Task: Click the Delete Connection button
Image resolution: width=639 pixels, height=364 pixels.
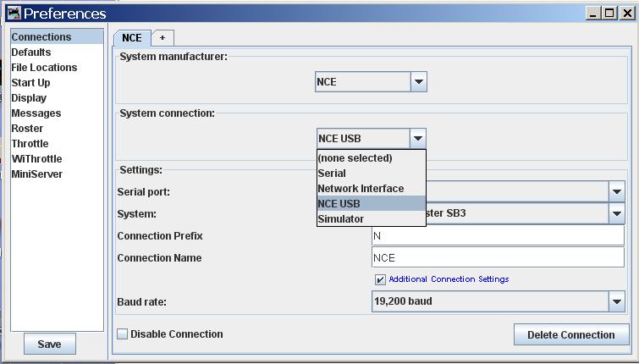Action: 571,334
